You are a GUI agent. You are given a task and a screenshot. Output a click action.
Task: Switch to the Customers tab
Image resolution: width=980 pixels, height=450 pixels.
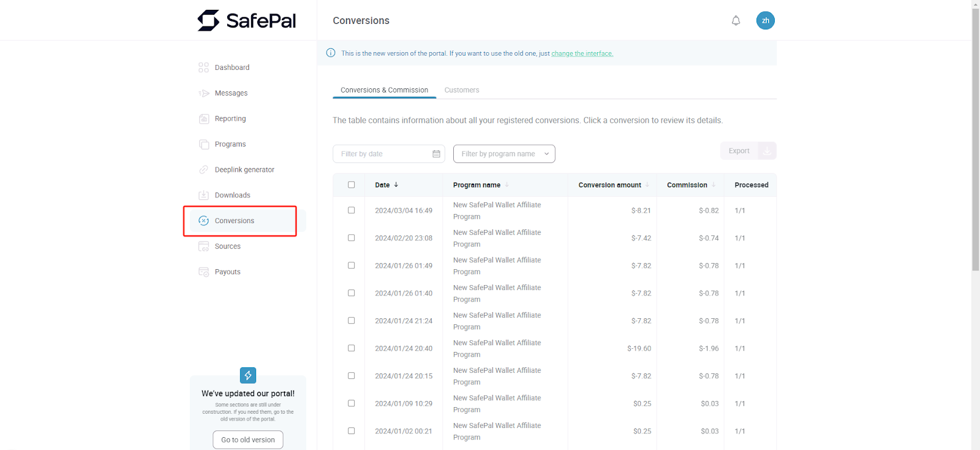(x=462, y=90)
